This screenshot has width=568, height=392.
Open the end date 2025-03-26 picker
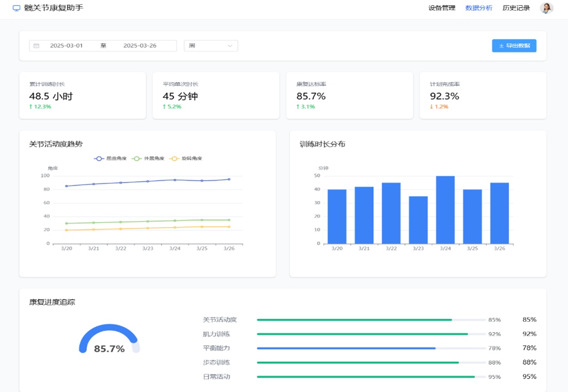point(140,46)
